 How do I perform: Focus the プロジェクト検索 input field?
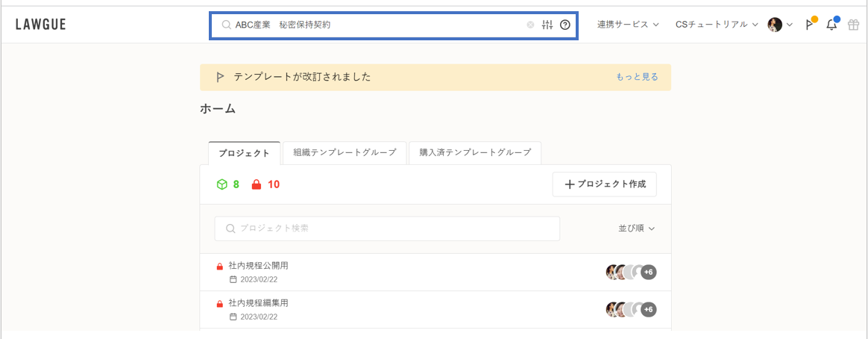click(x=387, y=228)
